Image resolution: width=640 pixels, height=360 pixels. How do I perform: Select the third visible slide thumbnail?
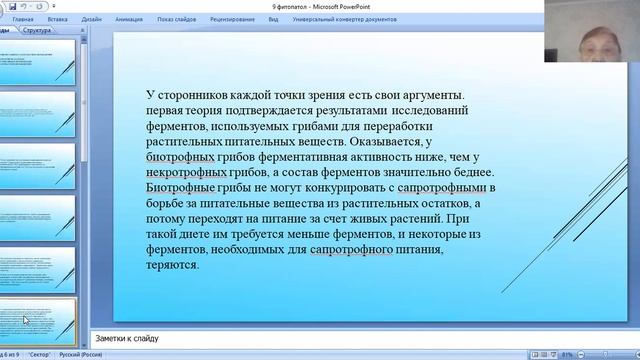click(37, 166)
